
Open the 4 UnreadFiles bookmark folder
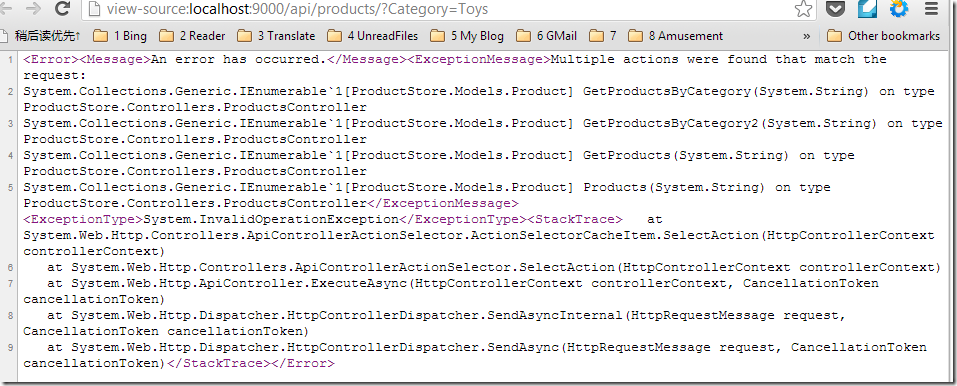coord(373,36)
